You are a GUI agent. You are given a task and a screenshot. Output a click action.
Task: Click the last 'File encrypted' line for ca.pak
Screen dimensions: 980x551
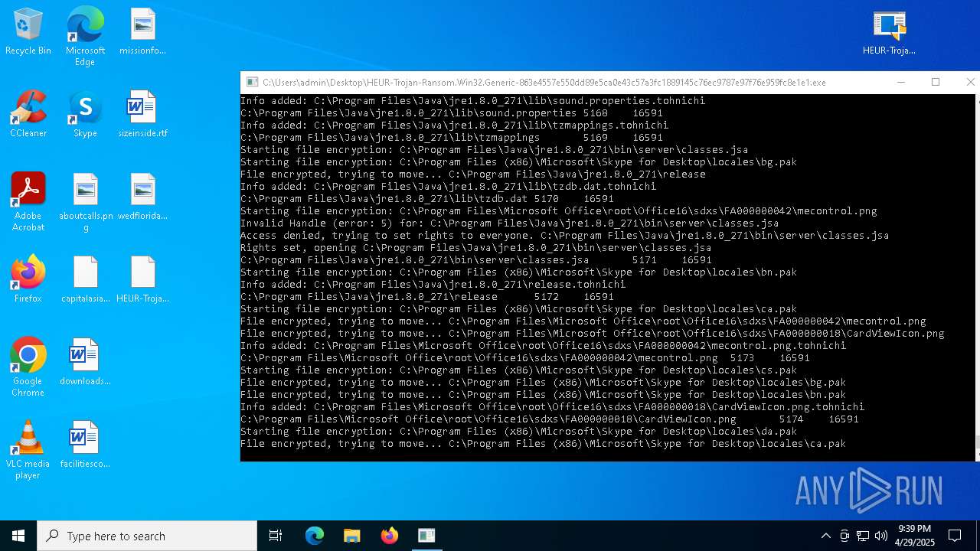pos(543,443)
